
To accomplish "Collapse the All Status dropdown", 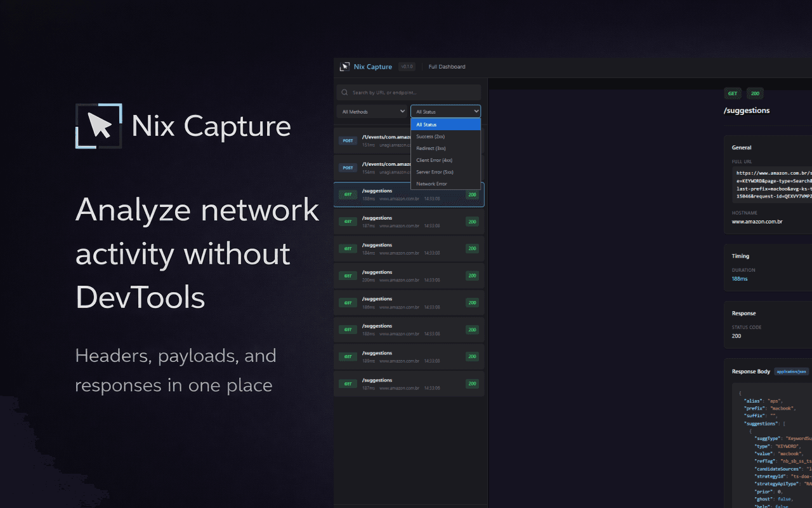I will tap(445, 111).
